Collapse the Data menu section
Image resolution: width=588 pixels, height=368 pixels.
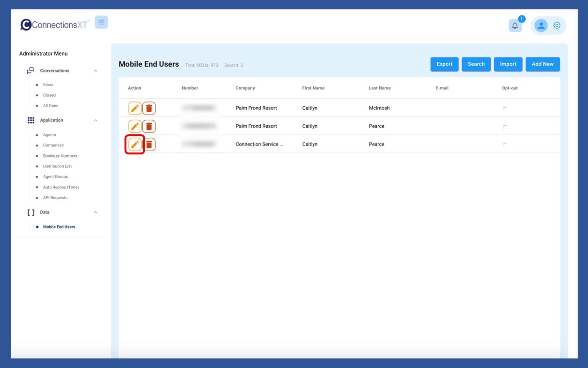(x=96, y=212)
